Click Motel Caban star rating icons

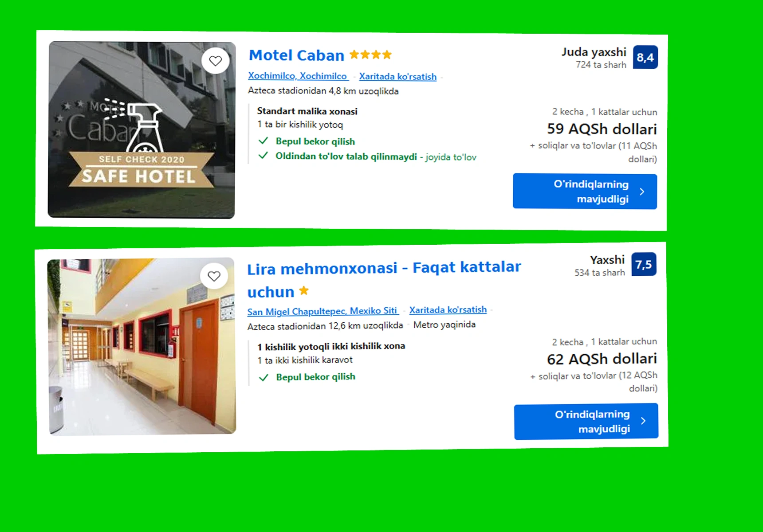[370, 55]
